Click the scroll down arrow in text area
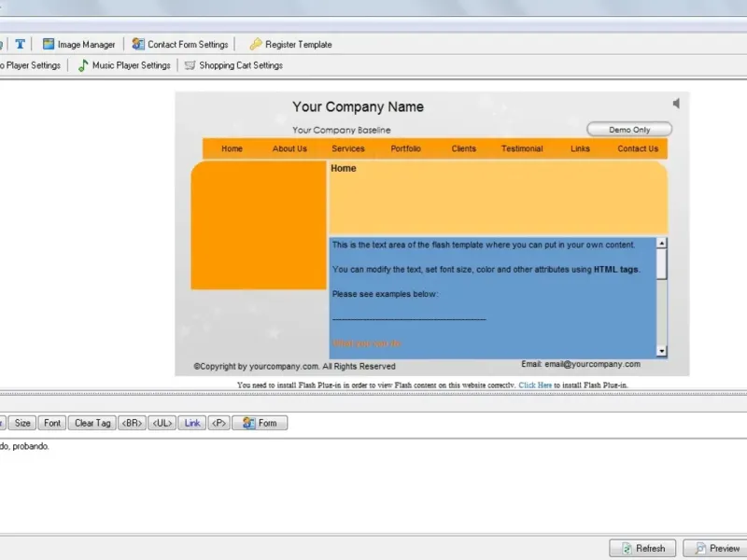 tap(661, 352)
